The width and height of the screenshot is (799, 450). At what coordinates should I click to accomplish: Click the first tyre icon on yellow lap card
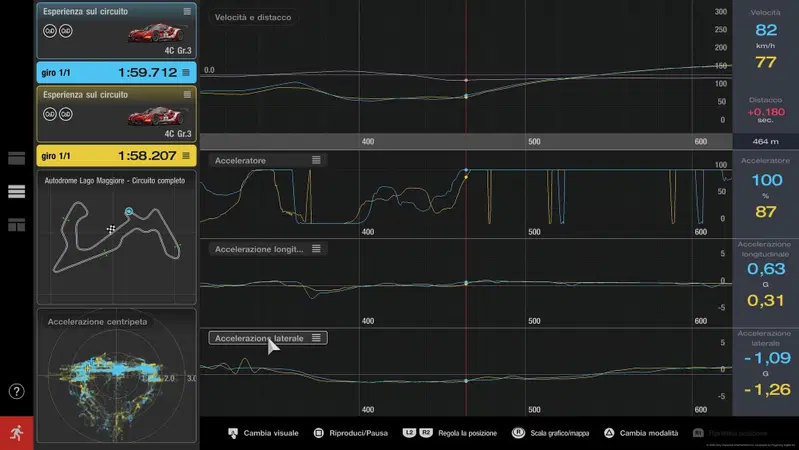tap(49, 114)
